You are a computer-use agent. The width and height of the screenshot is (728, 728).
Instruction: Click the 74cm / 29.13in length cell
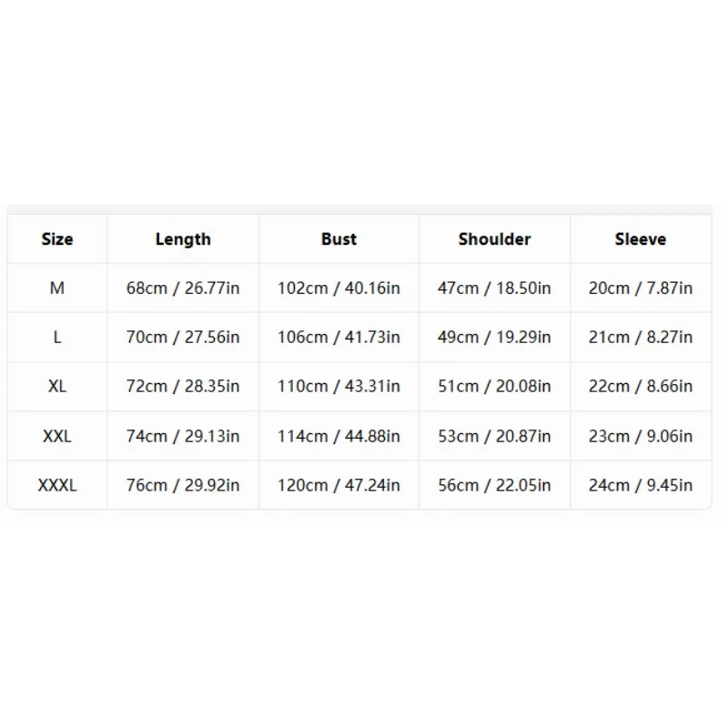click(183, 437)
